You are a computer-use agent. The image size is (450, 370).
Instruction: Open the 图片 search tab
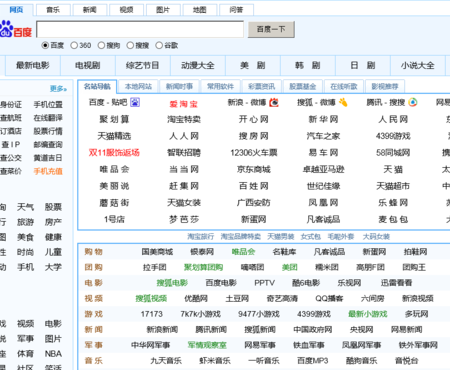tap(163, 10)
